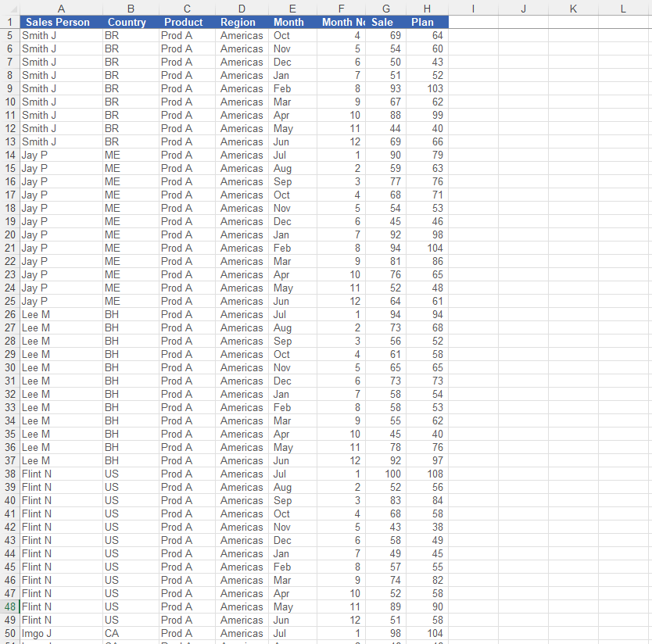Click Americas cell in row 45
Image resolution: width=652 pixels, height=644 pixels.
242,567
